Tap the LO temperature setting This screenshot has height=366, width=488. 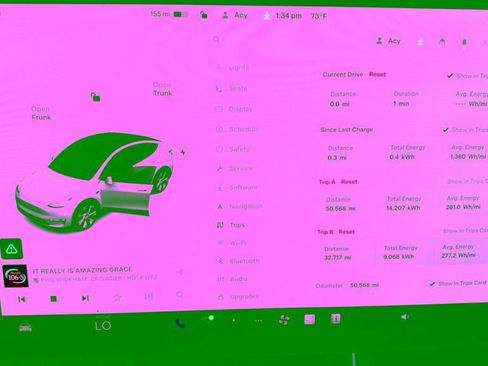pyautogui.click(x=103, y=326)
